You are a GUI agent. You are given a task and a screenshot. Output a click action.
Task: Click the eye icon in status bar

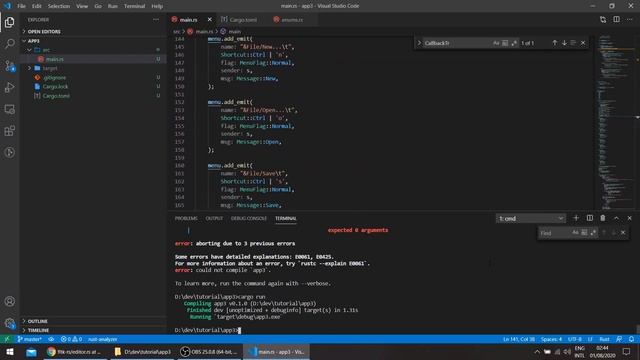(x=51, y=339)
